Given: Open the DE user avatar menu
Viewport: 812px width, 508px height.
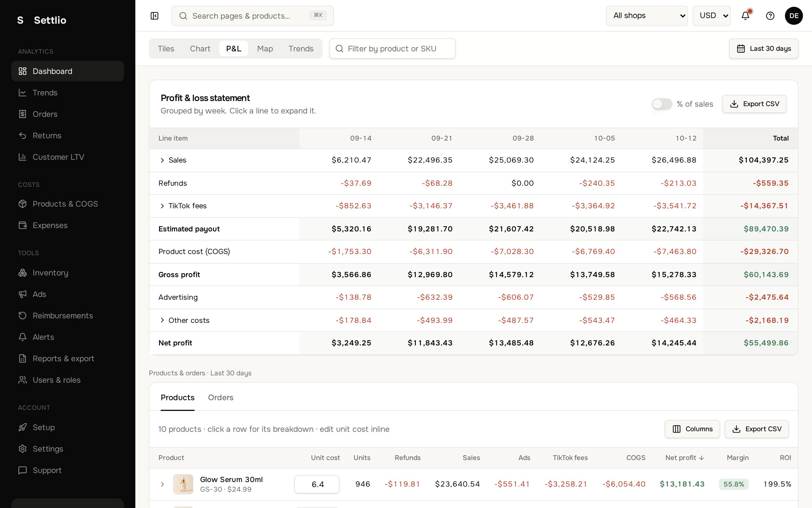Looking at the screenshot, I should (794, 16).
